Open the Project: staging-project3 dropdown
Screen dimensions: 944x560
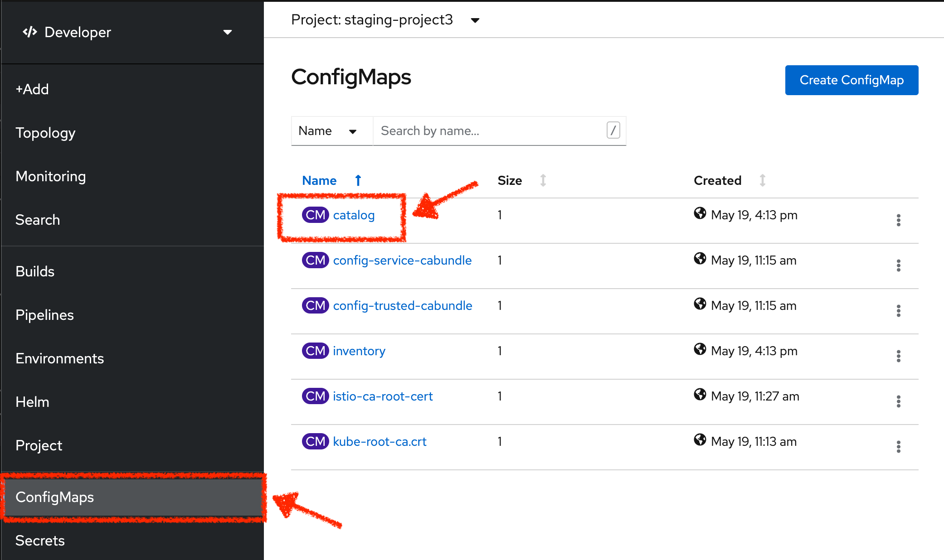pos(474,20)
